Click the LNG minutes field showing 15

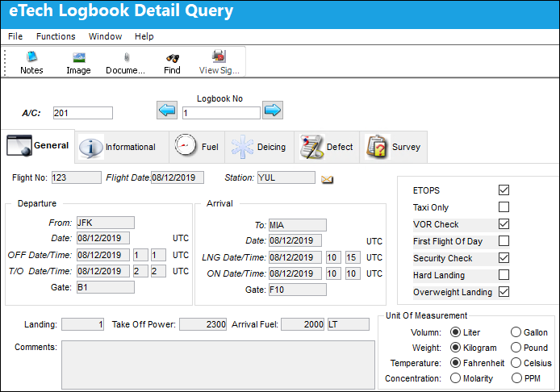coord(353,257)
